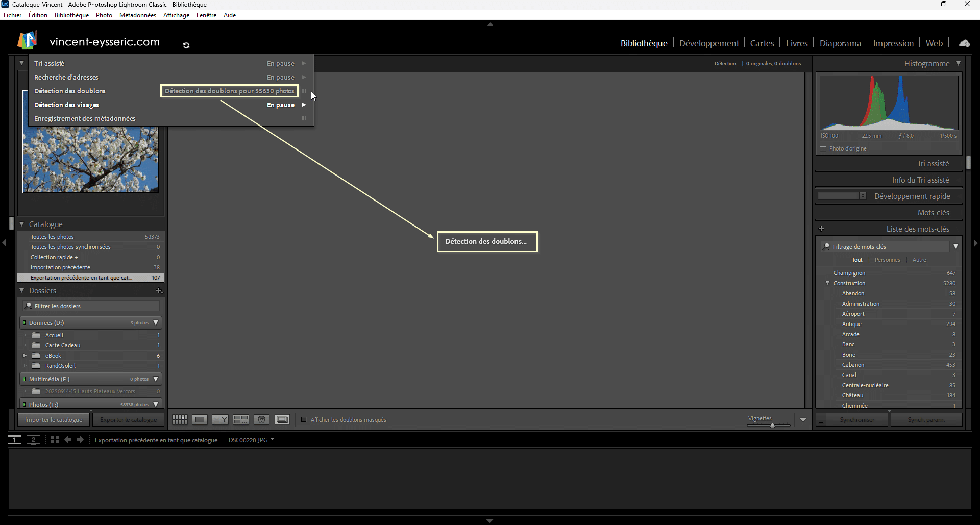Select the duplicates stack view icon

pyautogui.click(x=282, y=419)
